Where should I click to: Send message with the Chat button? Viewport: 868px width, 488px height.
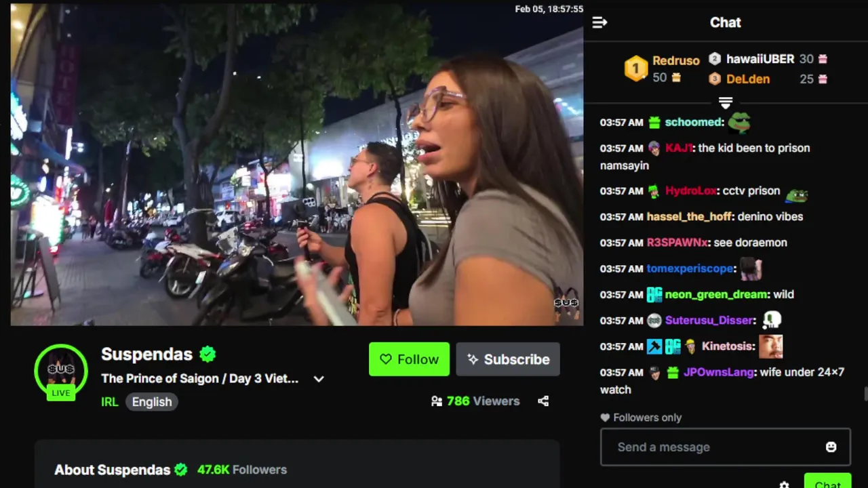[x=827, y=481]
